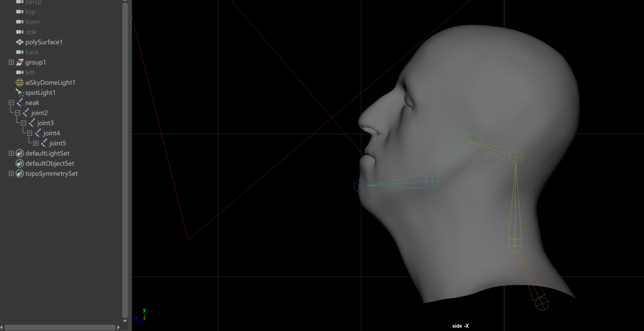Select the joint4 label in outliner
The image size is (644, 331).
(52, 133)
